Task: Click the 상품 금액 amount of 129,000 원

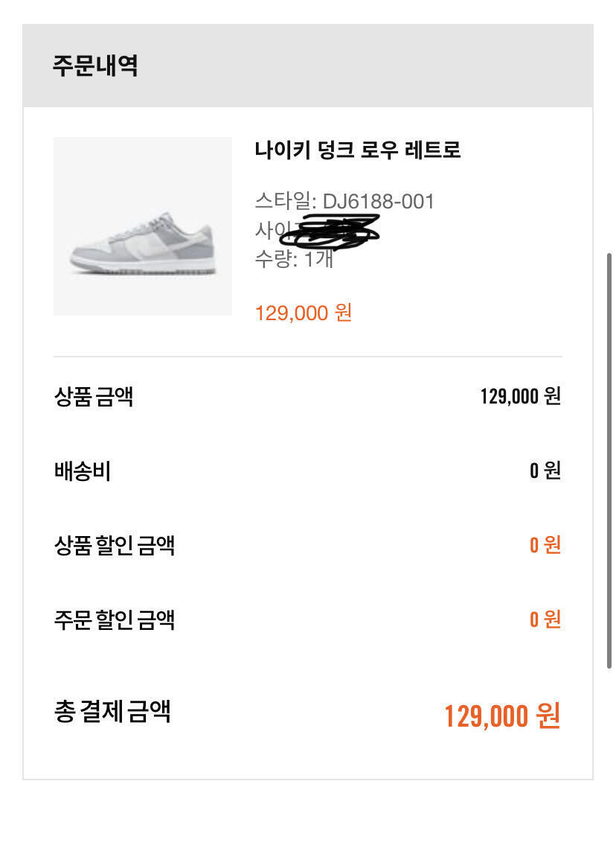Action: 520,396
